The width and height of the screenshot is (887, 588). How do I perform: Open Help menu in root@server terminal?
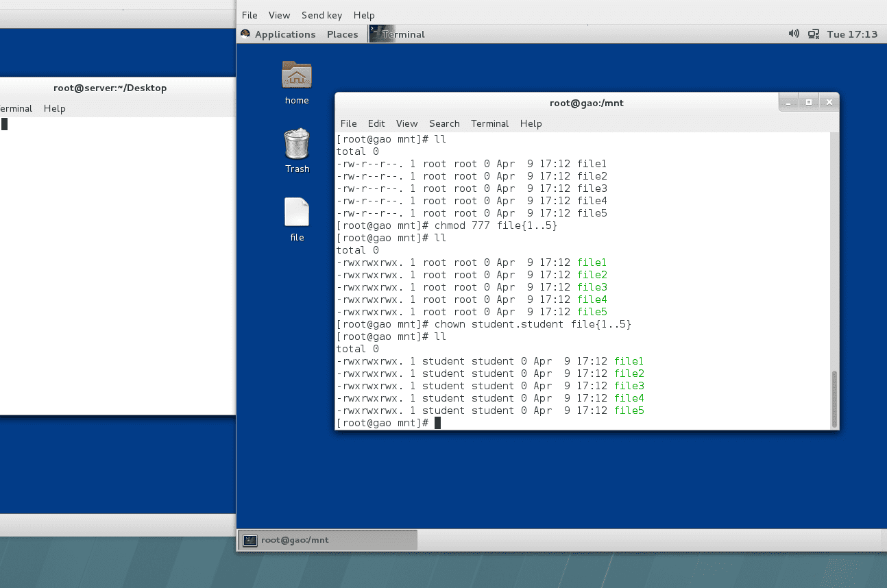tap(54, 108)
